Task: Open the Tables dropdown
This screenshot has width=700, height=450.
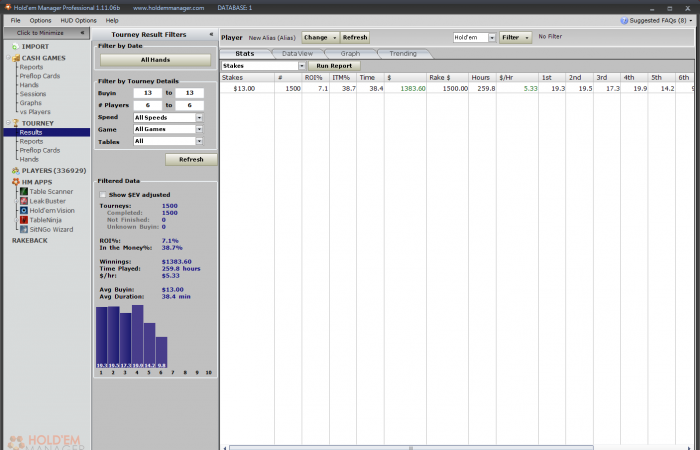Action: point(200,141)
